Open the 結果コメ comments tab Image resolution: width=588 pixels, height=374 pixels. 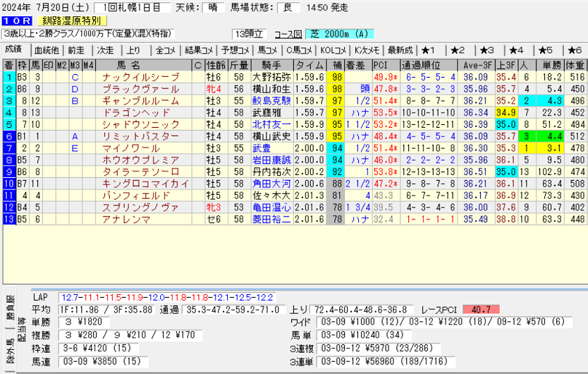(197, 50)
